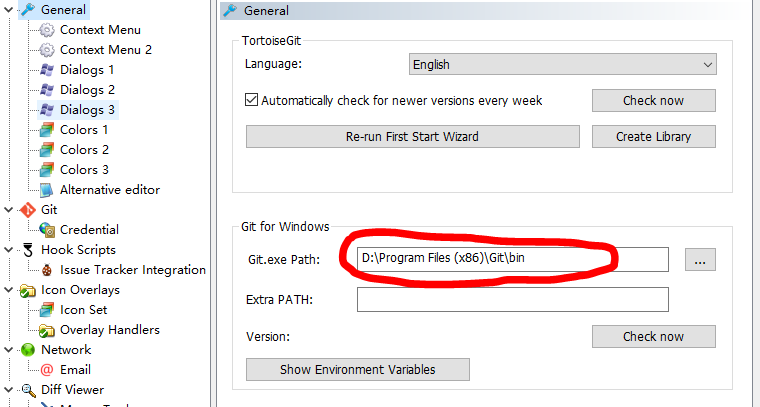Image resolution: width=760 pixels, height=407 pixels.
Task: Click into the Extra PATH field
Action: point(513,299)
